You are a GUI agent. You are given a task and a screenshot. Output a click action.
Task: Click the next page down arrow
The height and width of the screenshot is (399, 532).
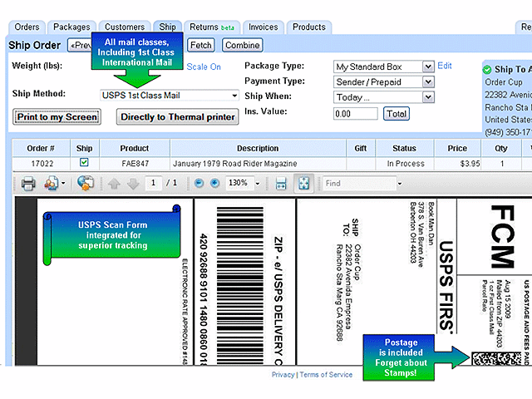(x=131, y=183)
